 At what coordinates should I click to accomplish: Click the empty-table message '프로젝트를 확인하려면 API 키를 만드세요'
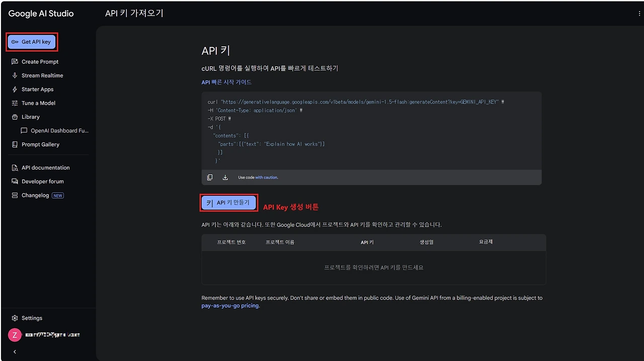coord(374,267)
